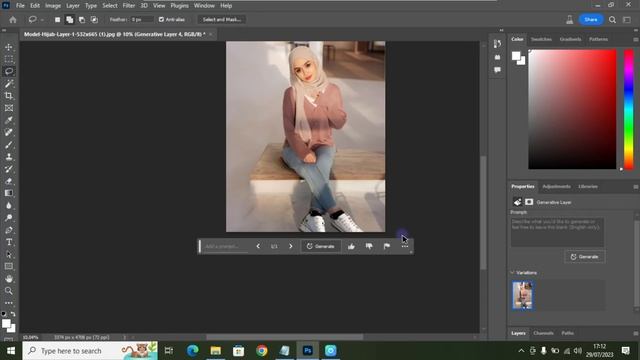Click Generate in the Properties panel
Image resolution: width=640 pixels, height=360 pixels.
(x=585, y=257)
